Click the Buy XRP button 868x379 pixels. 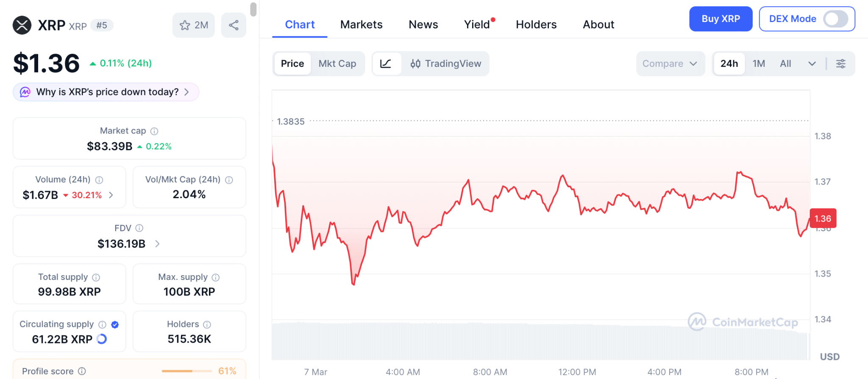click(721, 19)
